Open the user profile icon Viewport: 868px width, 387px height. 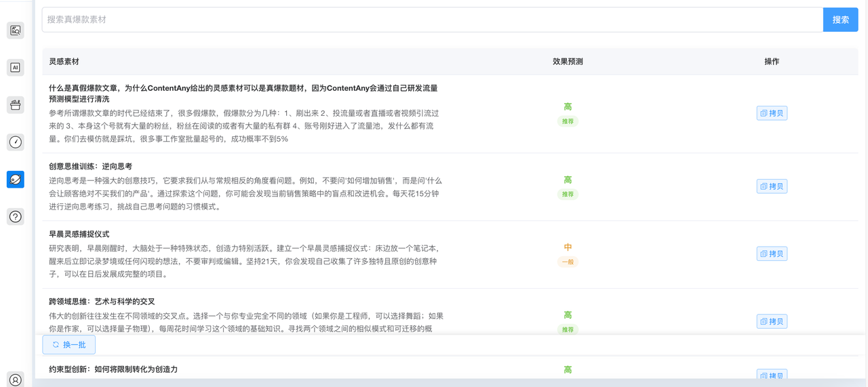(x=15, y=380)
